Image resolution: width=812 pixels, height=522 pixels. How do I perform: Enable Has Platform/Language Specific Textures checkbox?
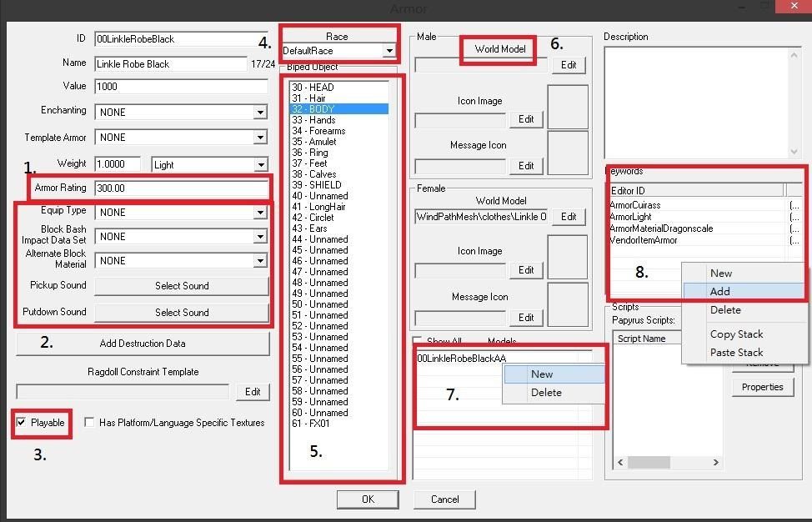click(89, 422)
